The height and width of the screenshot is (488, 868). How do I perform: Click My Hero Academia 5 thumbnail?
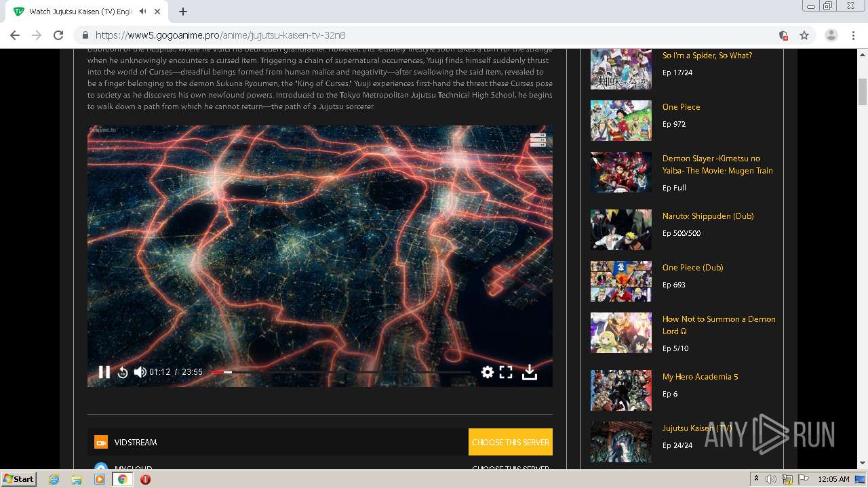[621, 390]
